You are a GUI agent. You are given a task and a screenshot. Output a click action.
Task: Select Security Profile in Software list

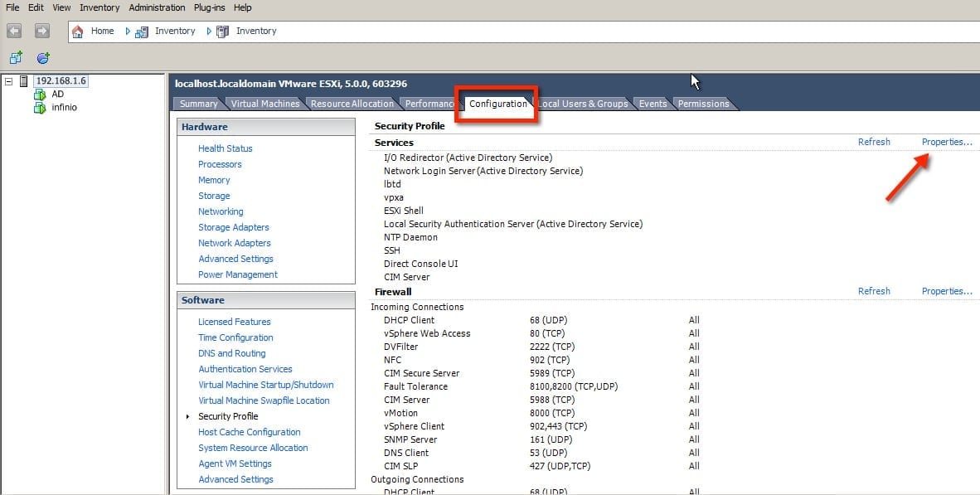point(228,416)
